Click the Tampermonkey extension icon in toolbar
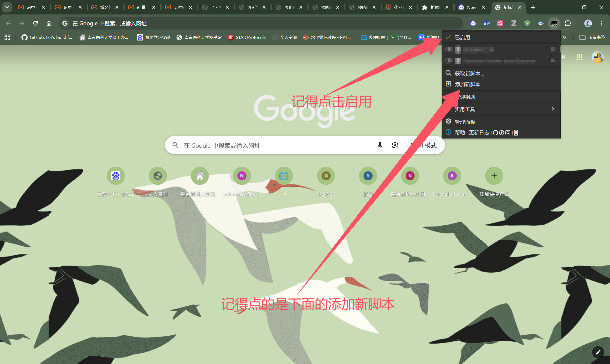Image resolution: width=610 pixels, height=364 pixels. (554, 23)
